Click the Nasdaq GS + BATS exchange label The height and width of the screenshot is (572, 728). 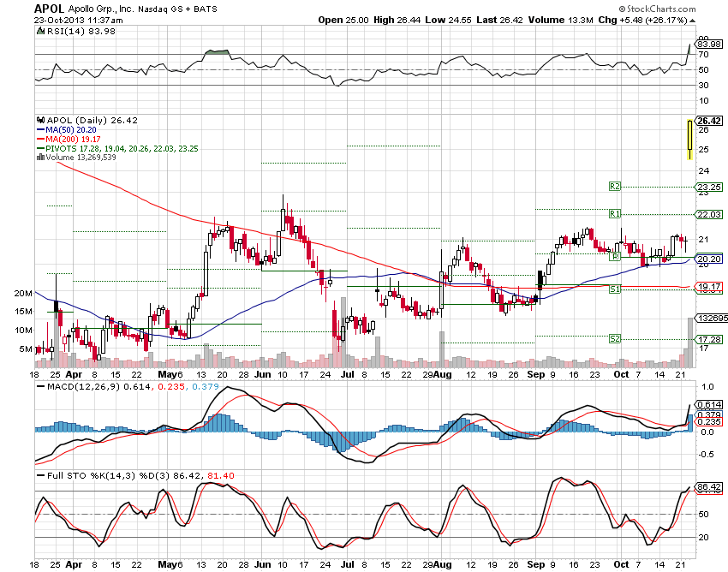[x=177, y=9]
